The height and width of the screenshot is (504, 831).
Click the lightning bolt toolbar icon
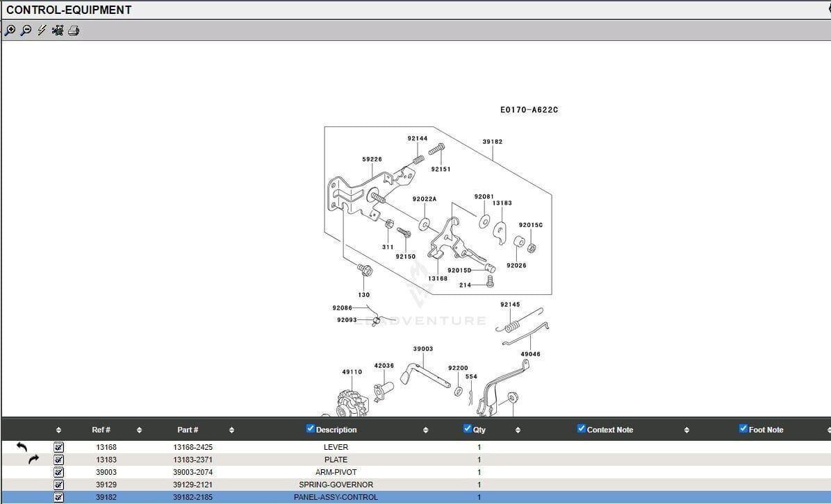point(42,31)
